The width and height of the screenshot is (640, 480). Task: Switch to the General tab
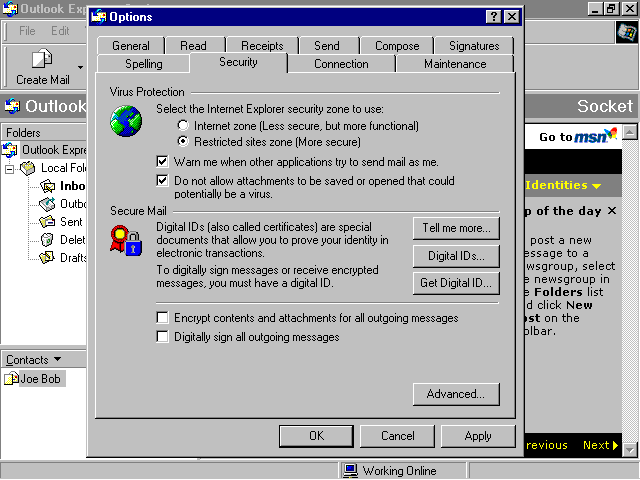(131, 46)
